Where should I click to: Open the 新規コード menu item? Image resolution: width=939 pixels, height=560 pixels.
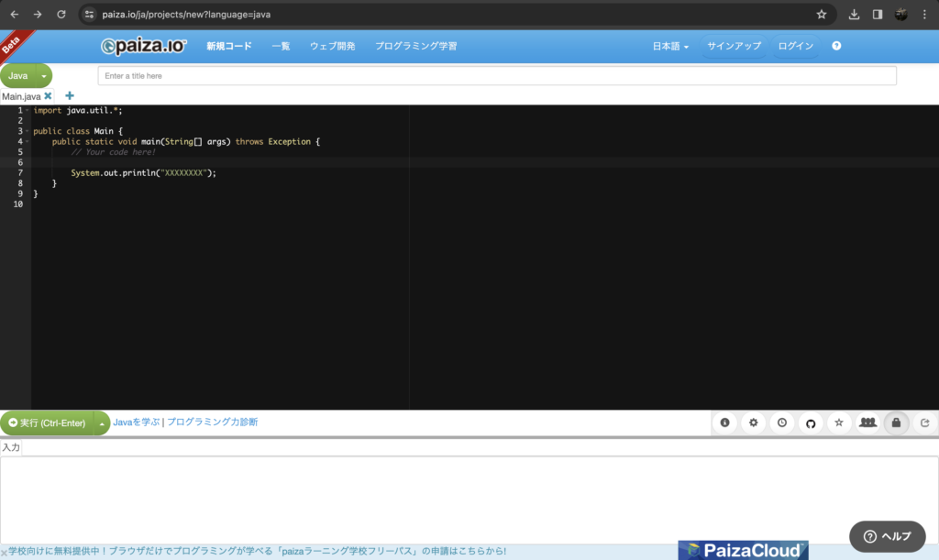(228, 46)
